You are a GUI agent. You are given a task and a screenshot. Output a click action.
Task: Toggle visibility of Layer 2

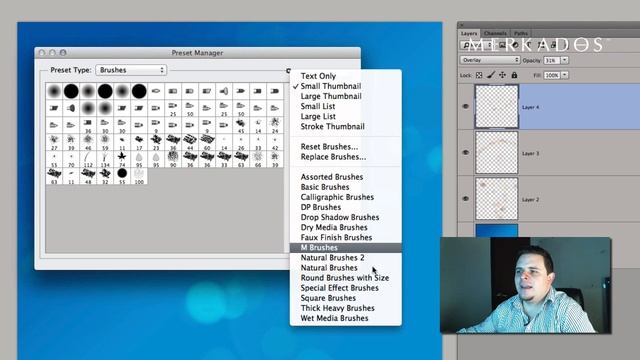[465, 199]
